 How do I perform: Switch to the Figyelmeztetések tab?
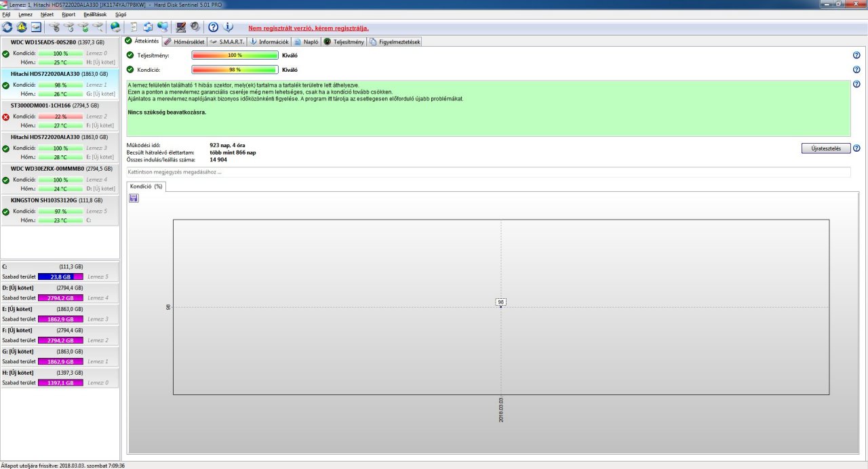coord(395,41)
